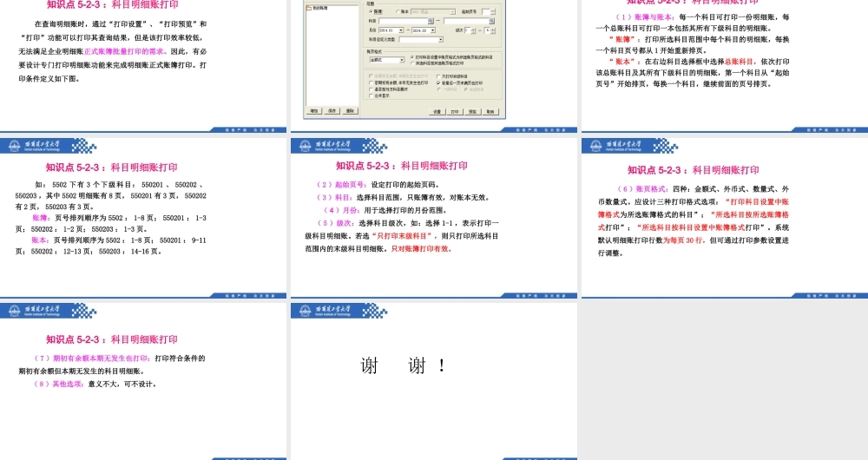868x460 pixels.
Task: Click the 删除 button in the dialog
Action: point(351,111)
